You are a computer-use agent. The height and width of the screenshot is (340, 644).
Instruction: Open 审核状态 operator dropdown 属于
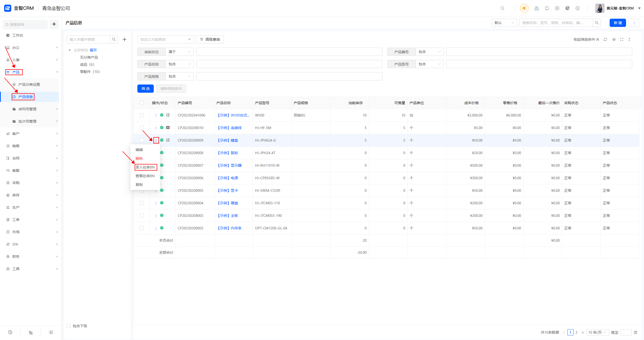(179, 52)
